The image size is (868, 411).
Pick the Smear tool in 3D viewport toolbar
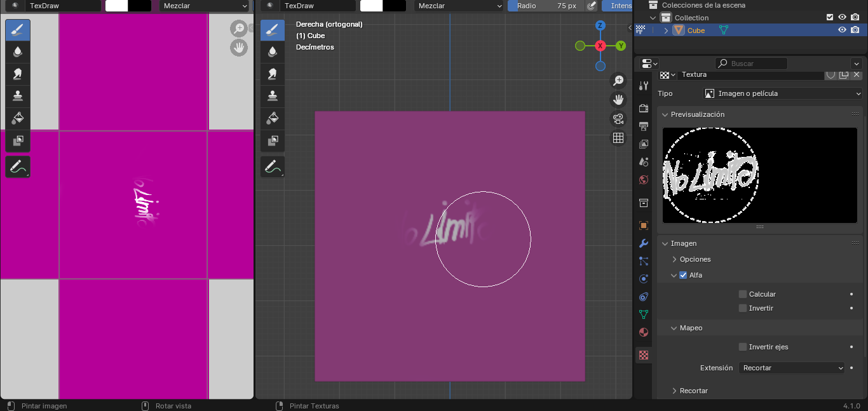tap(273, 74)
